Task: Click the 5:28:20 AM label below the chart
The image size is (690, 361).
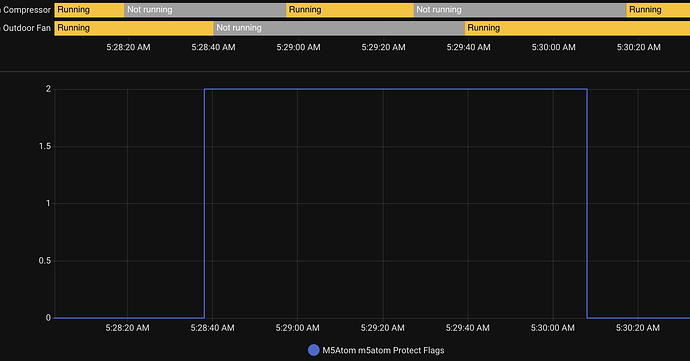Action: [128, 328]
